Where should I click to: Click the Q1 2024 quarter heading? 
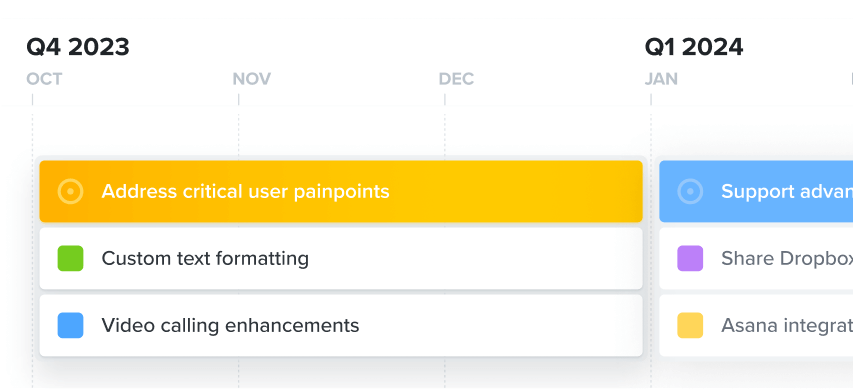pos(694,47)
